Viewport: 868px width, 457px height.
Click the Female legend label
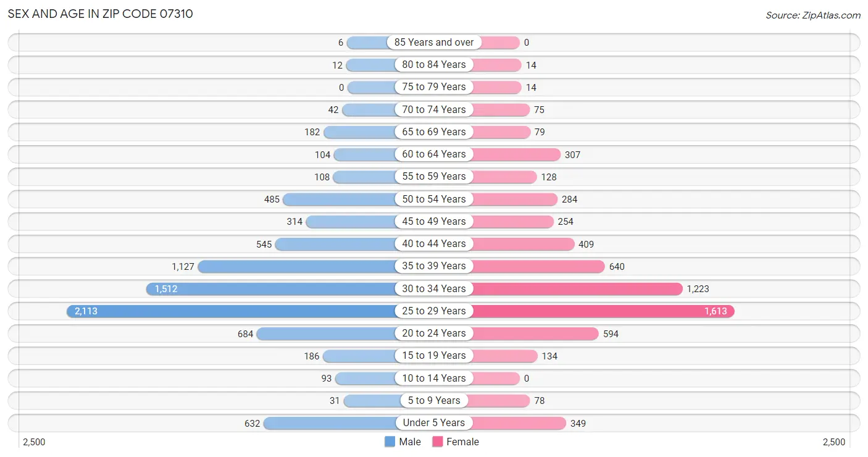[x=463, y=442]
